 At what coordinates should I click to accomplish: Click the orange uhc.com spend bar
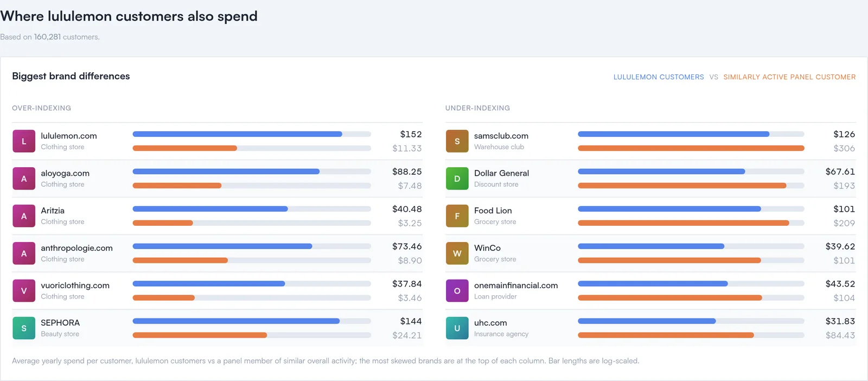[666, 335]
